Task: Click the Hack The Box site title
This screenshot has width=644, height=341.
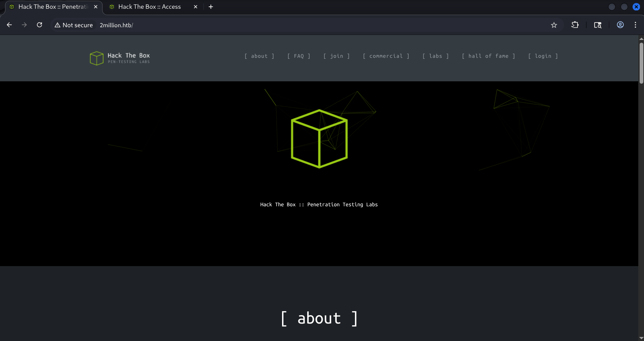Action: click(129, 55)
